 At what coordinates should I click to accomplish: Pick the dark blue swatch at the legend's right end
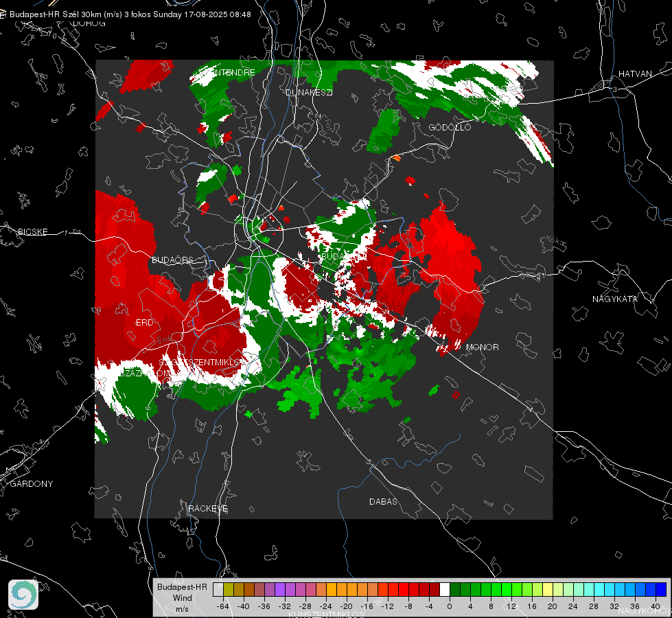[x=661, y=589]
